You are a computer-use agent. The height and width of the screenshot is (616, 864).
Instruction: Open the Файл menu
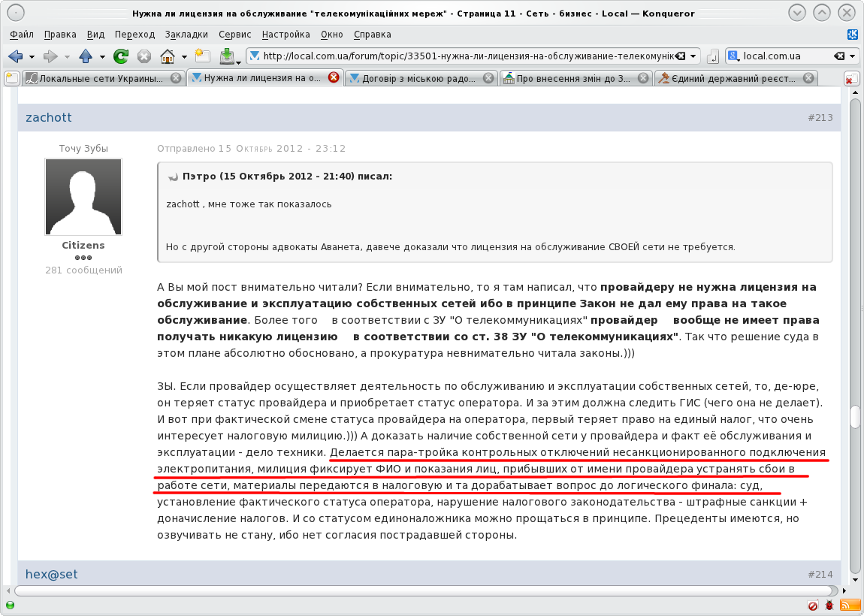(x=22, y=34)
